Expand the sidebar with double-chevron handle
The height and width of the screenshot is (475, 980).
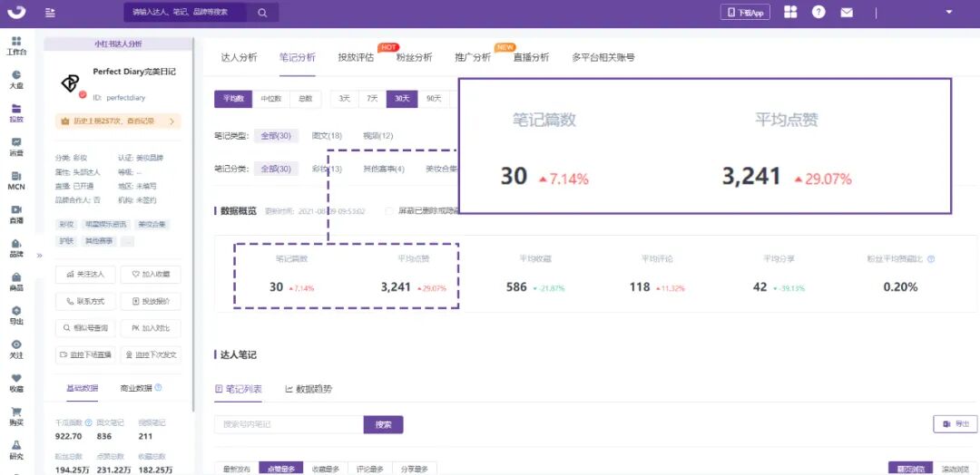click(39, 256)
